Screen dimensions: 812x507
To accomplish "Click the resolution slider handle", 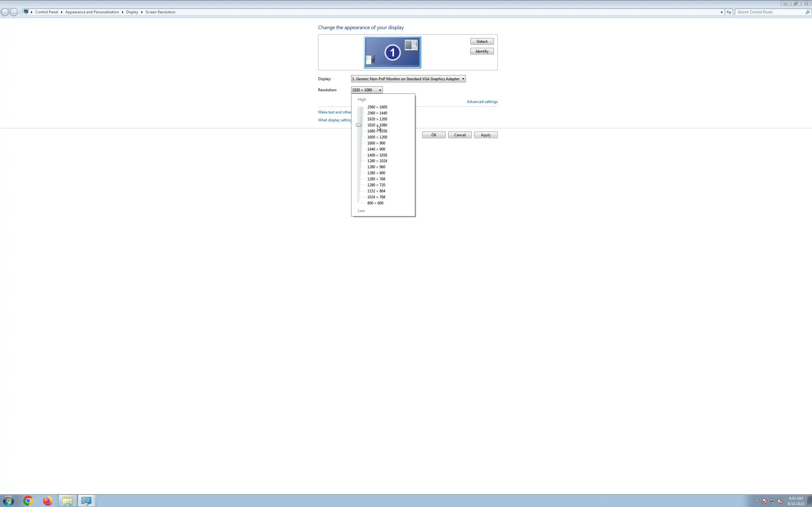I will tap(359, 125).
